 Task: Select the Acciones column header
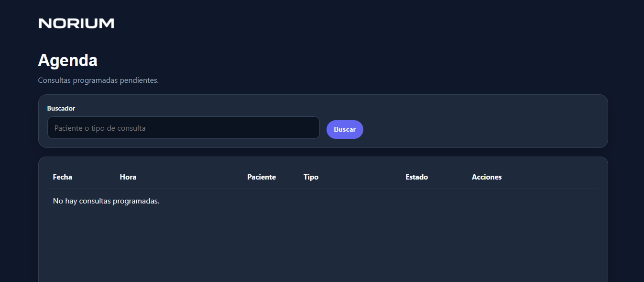486,177
